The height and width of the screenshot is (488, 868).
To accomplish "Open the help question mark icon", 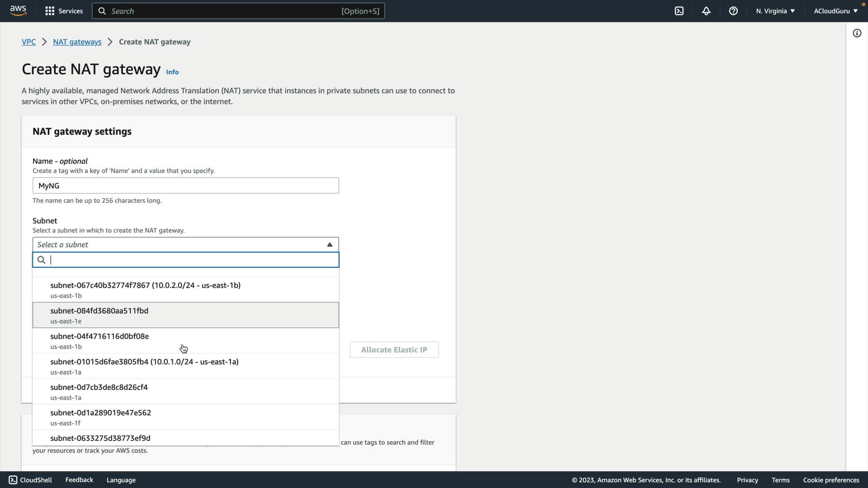I will pyautogui.click(x=733, y=11).
